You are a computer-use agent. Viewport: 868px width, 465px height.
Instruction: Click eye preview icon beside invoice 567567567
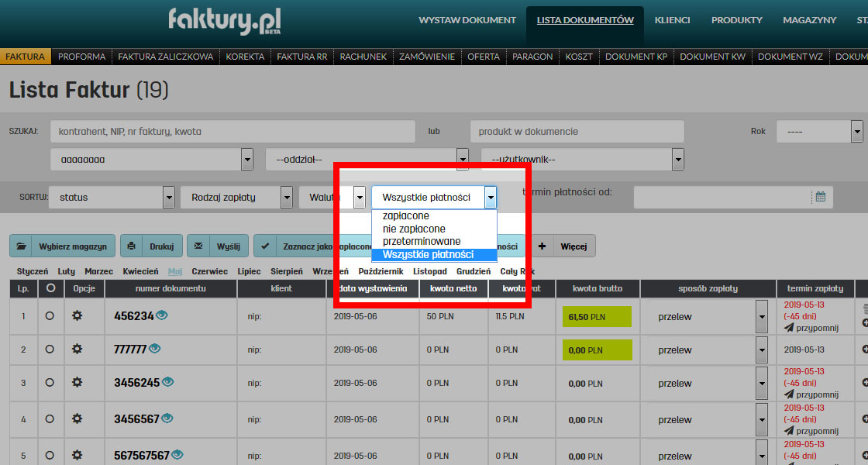177,455
